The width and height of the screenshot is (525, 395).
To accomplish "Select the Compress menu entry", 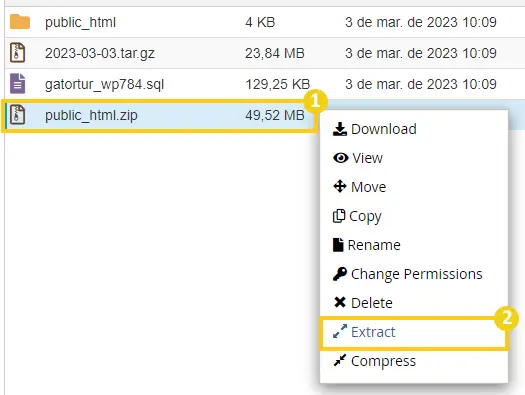I will coord(414,361).
